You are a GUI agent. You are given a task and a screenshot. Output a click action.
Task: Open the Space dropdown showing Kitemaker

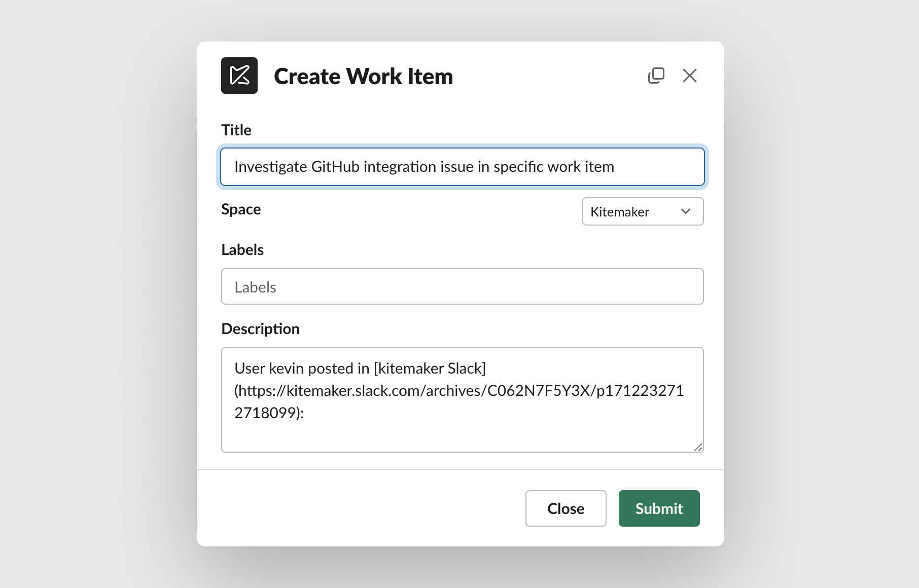[x=643, y=211]
